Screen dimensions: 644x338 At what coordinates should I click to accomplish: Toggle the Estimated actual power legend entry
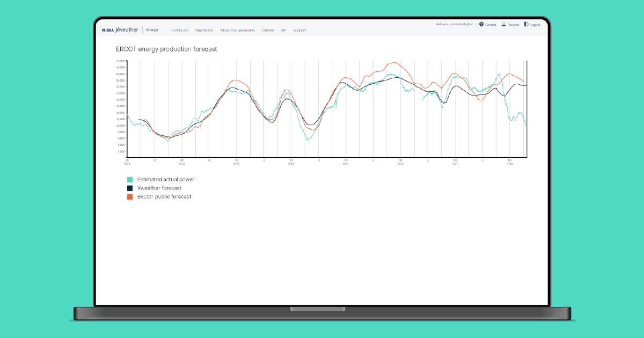[x=165, y=179]
